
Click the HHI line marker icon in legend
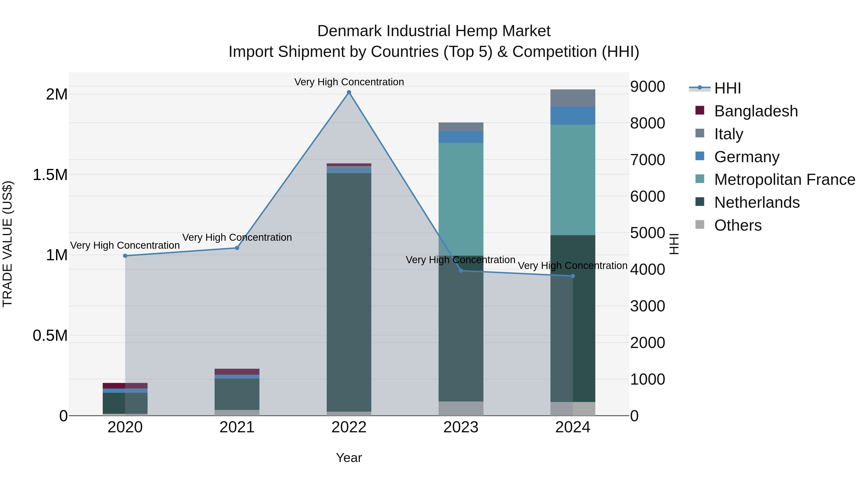[x=699, y=88]
